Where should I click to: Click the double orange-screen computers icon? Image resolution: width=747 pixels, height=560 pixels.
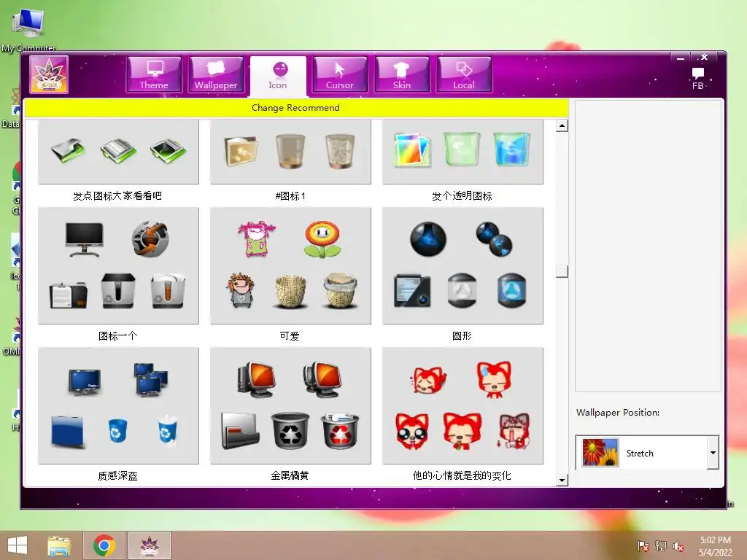[x=322, y=379]
